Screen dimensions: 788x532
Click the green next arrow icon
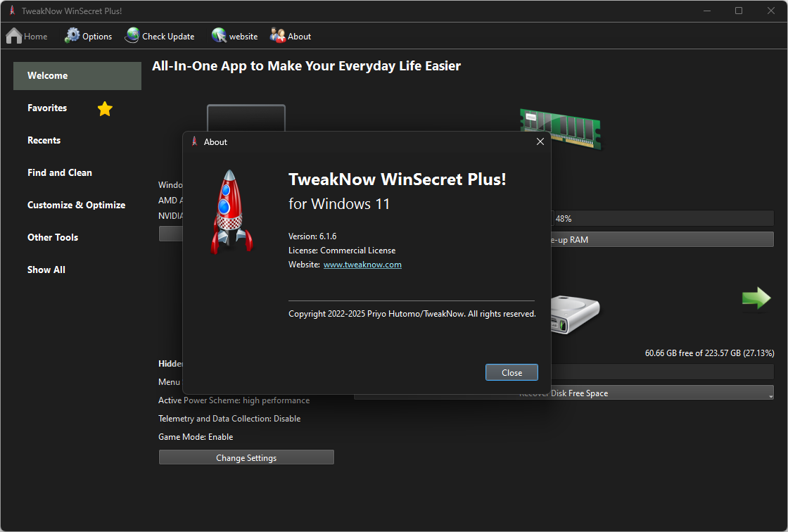click(x=756, y=298)
